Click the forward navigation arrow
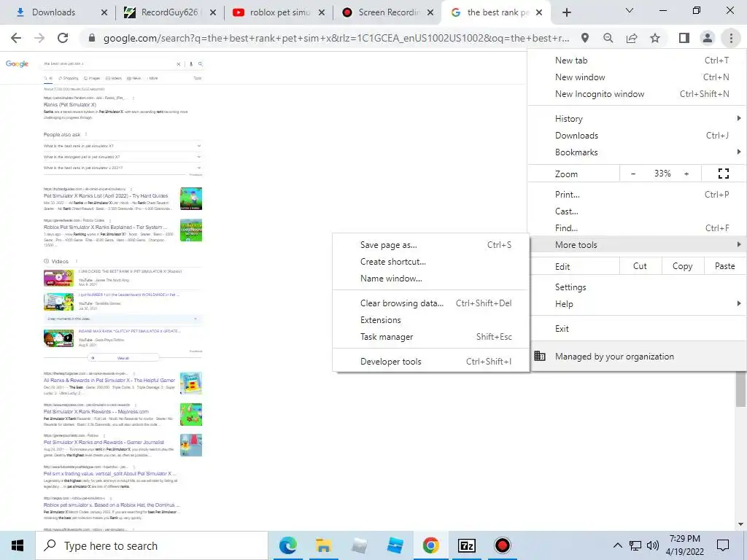This screenshot has height=560, width=747. [x=39, y=38]
